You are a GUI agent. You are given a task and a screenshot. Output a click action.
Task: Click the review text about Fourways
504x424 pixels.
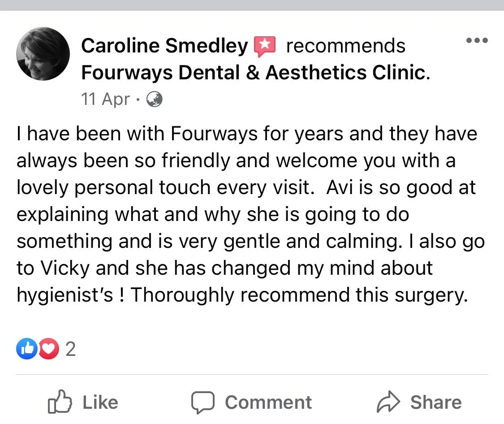click(x=251, y=214)
